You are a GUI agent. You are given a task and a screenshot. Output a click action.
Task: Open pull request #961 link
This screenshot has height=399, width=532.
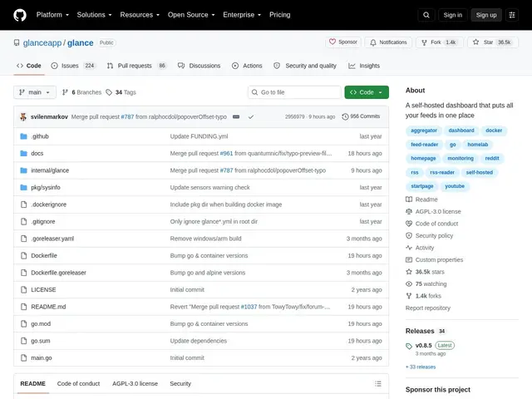[226, 153]
